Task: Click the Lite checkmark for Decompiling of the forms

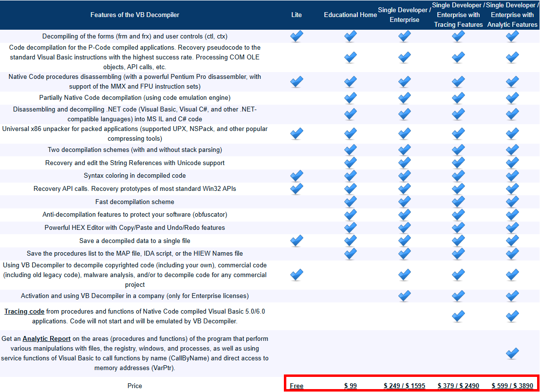Action: point(297,36)
